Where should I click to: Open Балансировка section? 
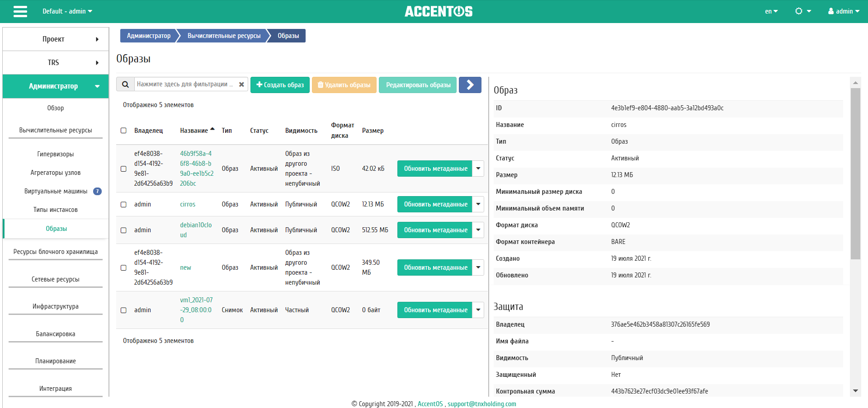pyautogui.click(x=56, y=334)
